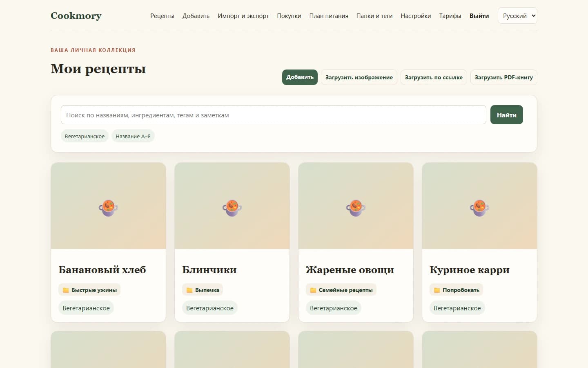Image resolution: width=588 pixels, height=368 pixels.
Task: Open the Банановый хлеб recipe title
Action: tap(102, 270)
